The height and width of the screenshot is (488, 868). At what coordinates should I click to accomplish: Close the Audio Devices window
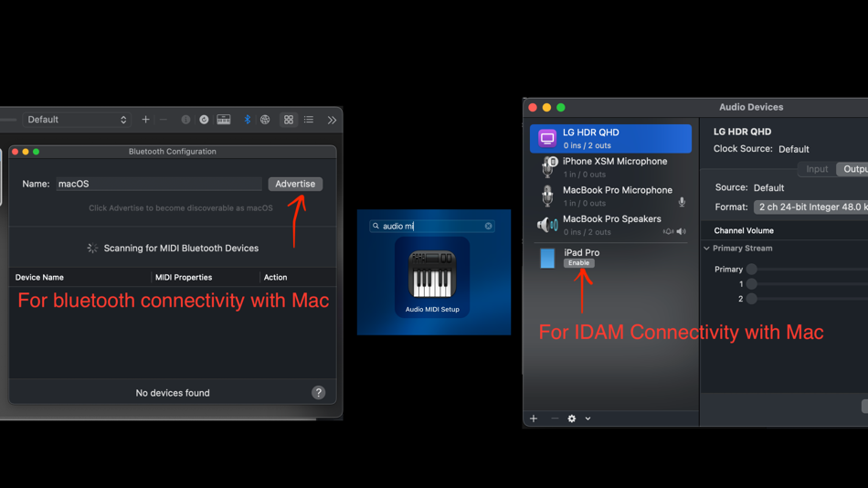point(533,108)
